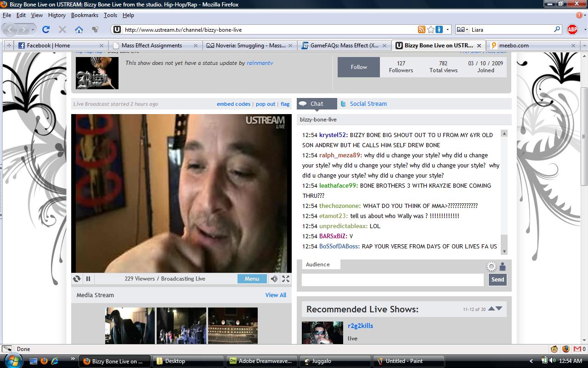Open the Bookmarks menu
Viewport: 588px width, 368px height.
[85, 15]
